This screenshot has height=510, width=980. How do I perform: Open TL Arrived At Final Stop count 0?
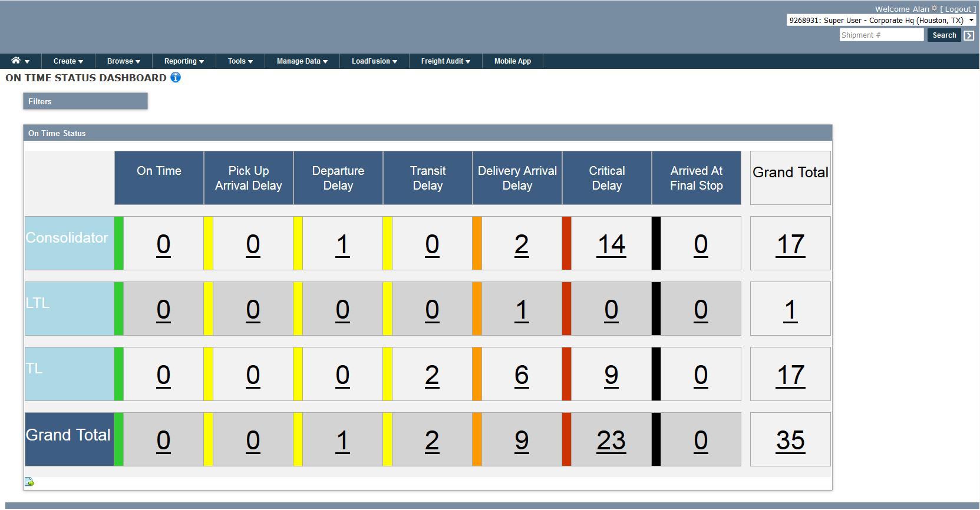(701, 375)
